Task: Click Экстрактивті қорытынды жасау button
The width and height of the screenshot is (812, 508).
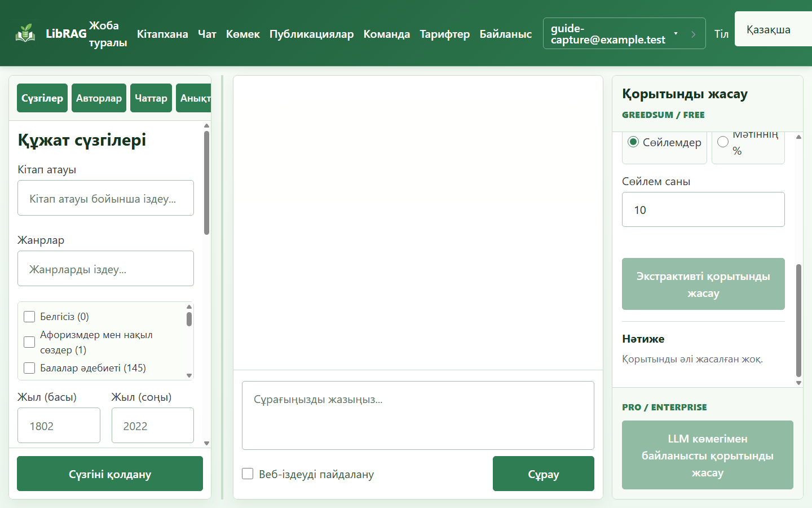Action: tap(703, 284)
